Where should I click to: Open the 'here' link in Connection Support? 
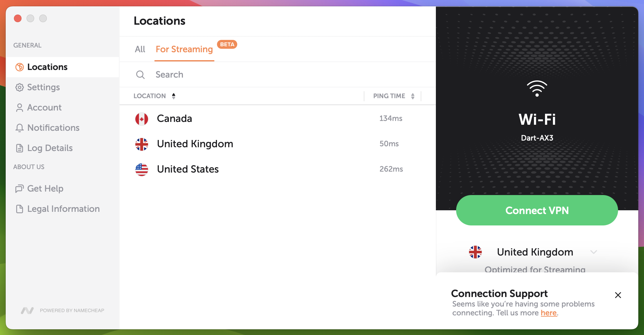[548, 313]
